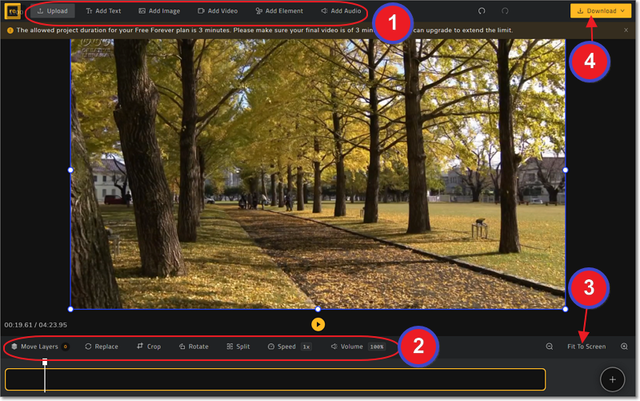
Task: Click the undo arrow icon
Action: (482, 11)
